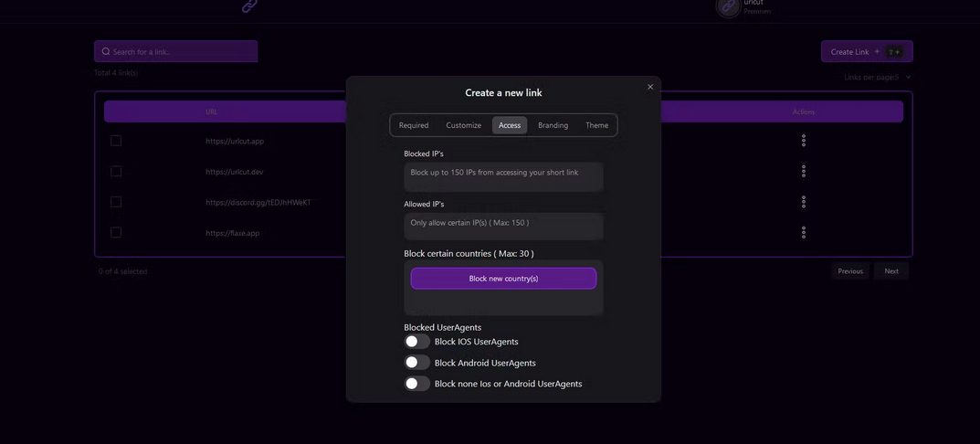980x444 pixels.
Task: Click the https://urlcut.app URL text
Action: tap(235, 142)
